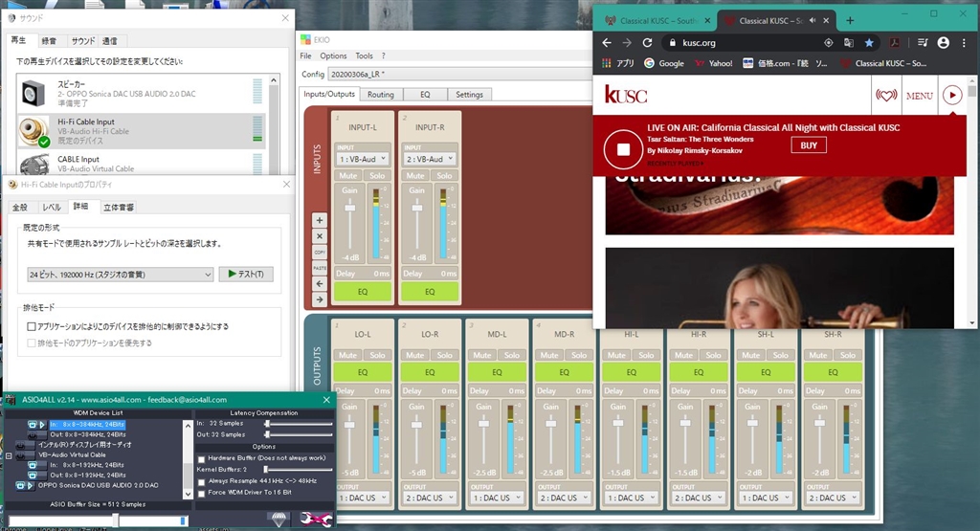Open INPUT-R source dropdown 2 : VB-Aud

tap(430, 159)
